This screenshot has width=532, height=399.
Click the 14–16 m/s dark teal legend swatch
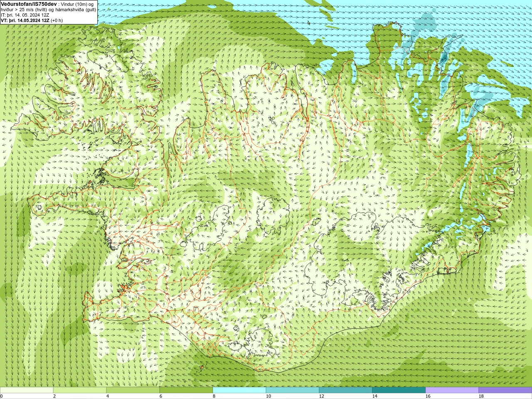tap(399, 390)
